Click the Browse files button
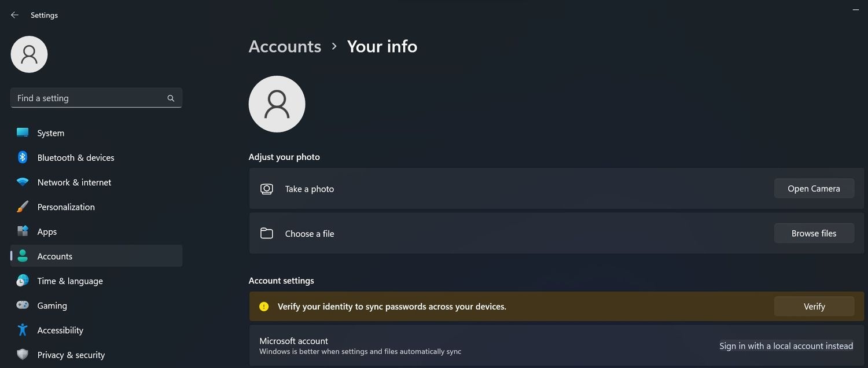 [x=814, y=233]
